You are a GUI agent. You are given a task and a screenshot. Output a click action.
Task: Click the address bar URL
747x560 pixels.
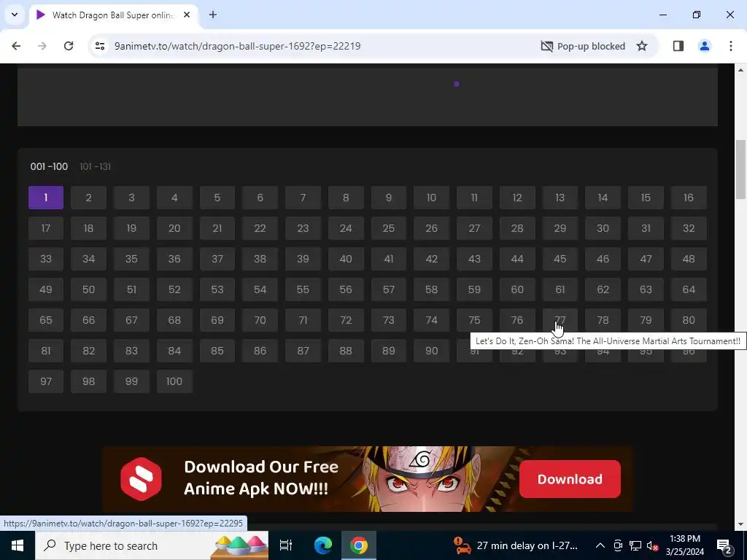pos(237,46)
